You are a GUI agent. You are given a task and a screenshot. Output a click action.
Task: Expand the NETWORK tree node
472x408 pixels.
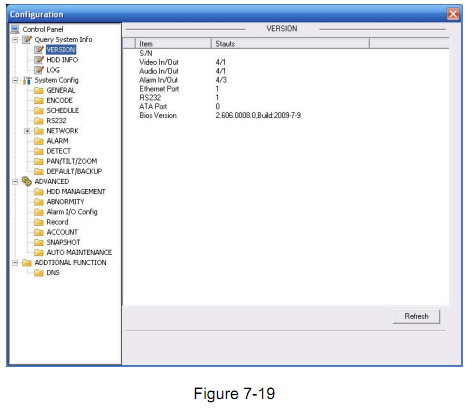tap(27, 131)
